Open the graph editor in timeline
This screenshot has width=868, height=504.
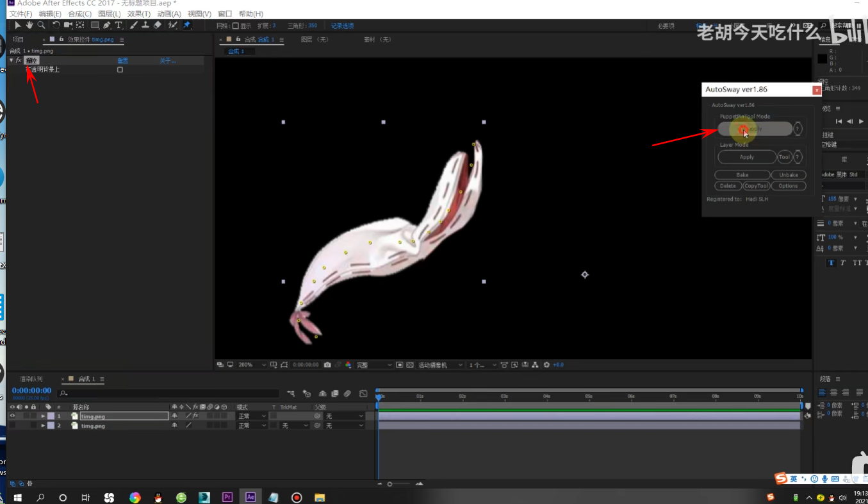[x=363, y=393]
